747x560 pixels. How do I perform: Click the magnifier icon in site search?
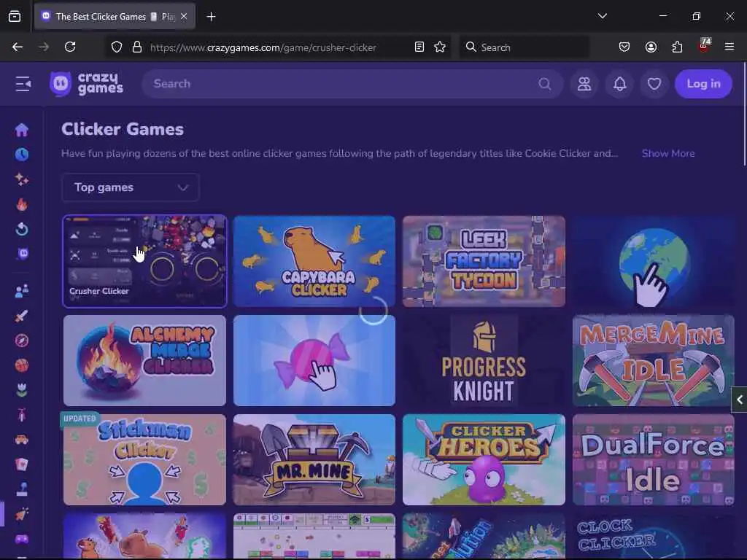(544, 84)
